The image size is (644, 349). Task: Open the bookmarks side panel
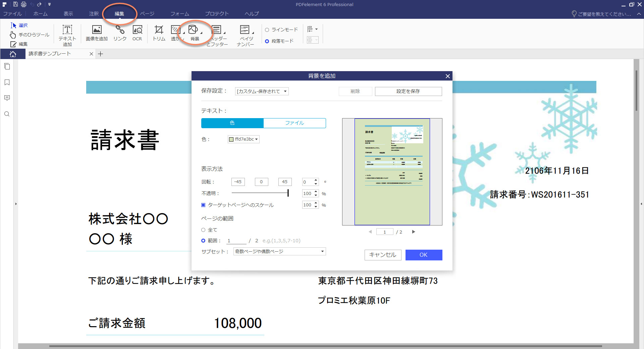click(x=7, y=82)
